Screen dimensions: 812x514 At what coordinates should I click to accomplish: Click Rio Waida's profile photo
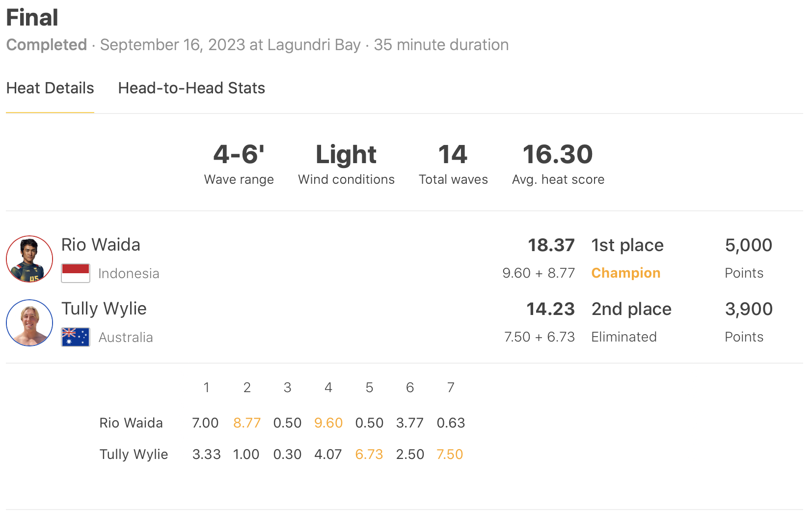pyautogui.click(x=29, y=259)
